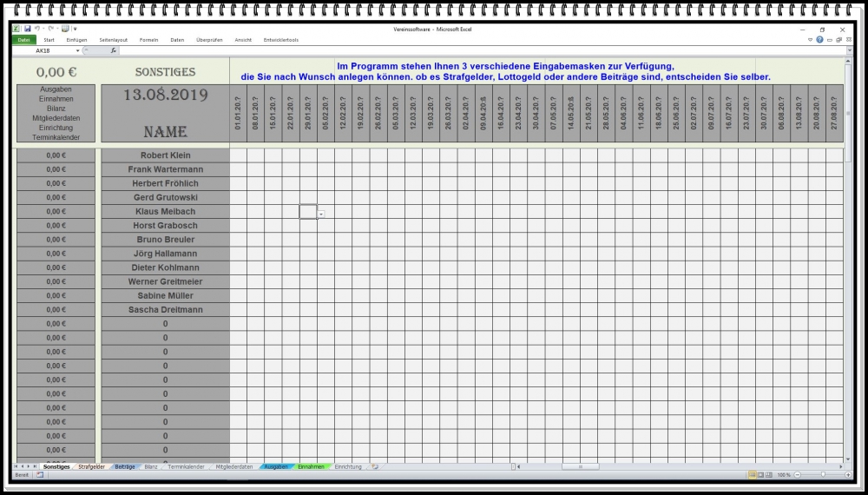This screenshot has height=495, width=868.
Task: Select Normal view button in status bar
Action: click(x=753, y=475)
